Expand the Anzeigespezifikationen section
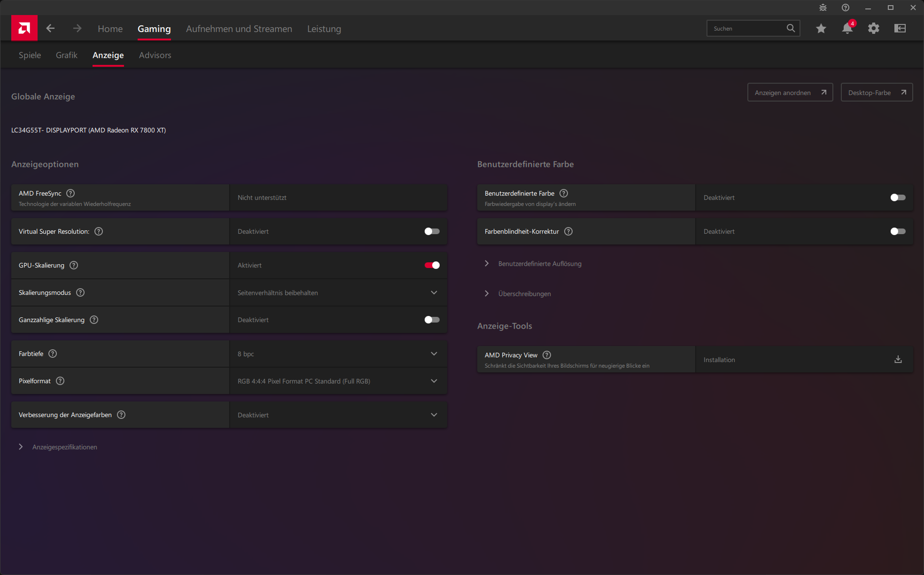Viewport: 924px width, 575px height. (64, 447)
